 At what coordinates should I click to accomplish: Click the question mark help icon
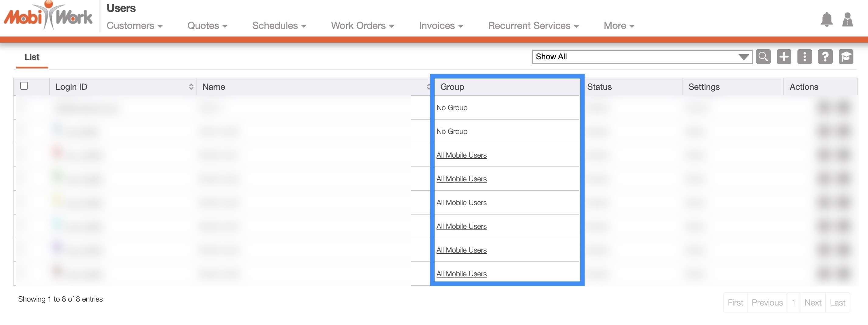(x=825, y=57)
